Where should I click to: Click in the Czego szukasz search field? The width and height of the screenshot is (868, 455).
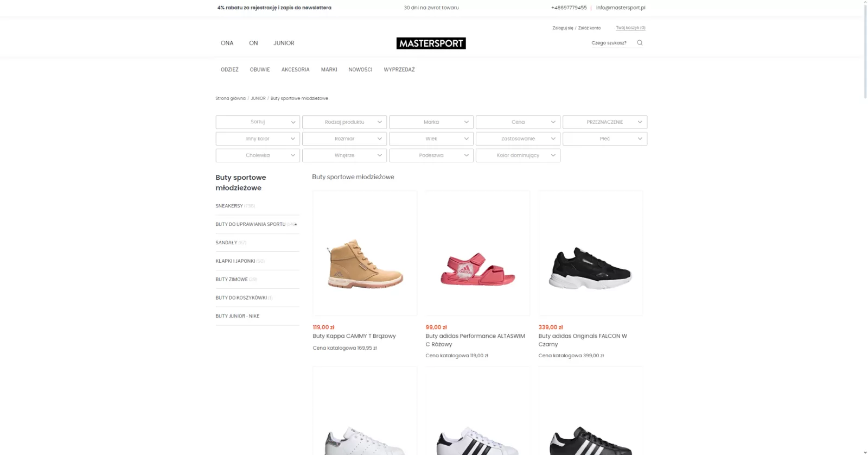[612, 43]
